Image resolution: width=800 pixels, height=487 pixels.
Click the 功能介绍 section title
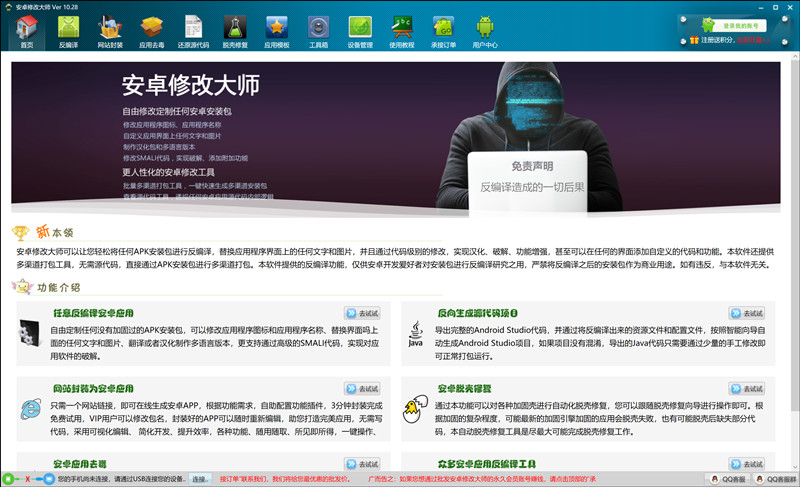click(x=59, y=288)
